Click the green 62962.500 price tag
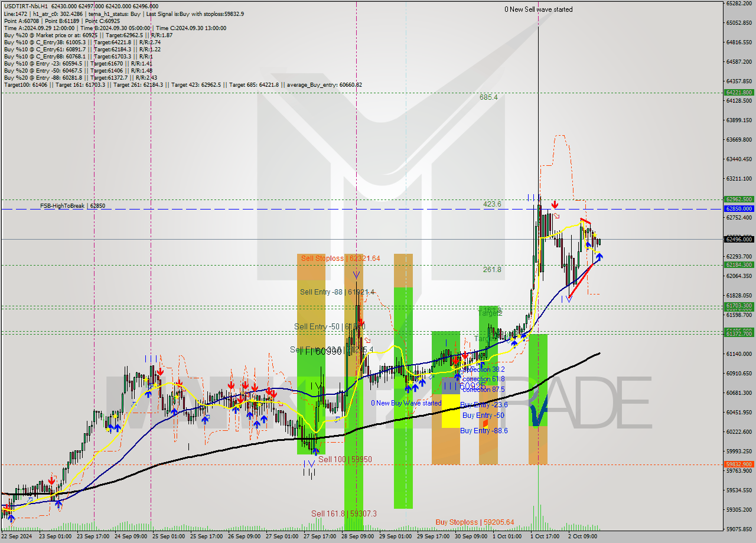The width and height of the screenshot is (756, 543). click(x=738, y=199)
